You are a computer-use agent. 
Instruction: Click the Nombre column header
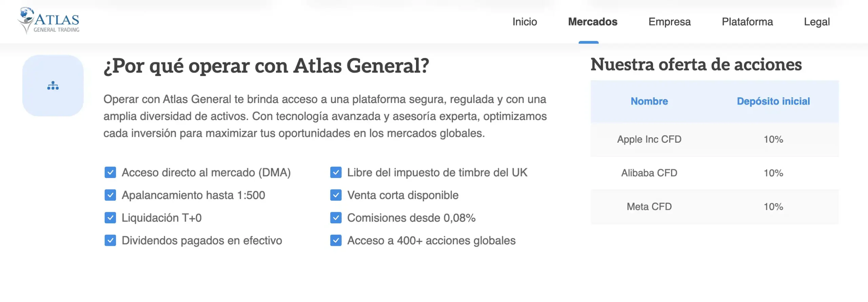coord(649,101)
